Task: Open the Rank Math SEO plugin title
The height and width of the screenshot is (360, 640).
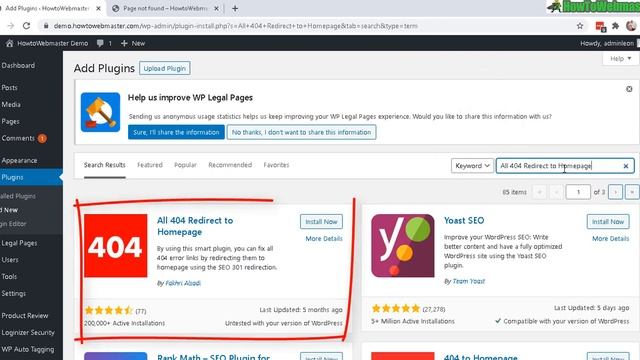Action: [x=213, y=357]
